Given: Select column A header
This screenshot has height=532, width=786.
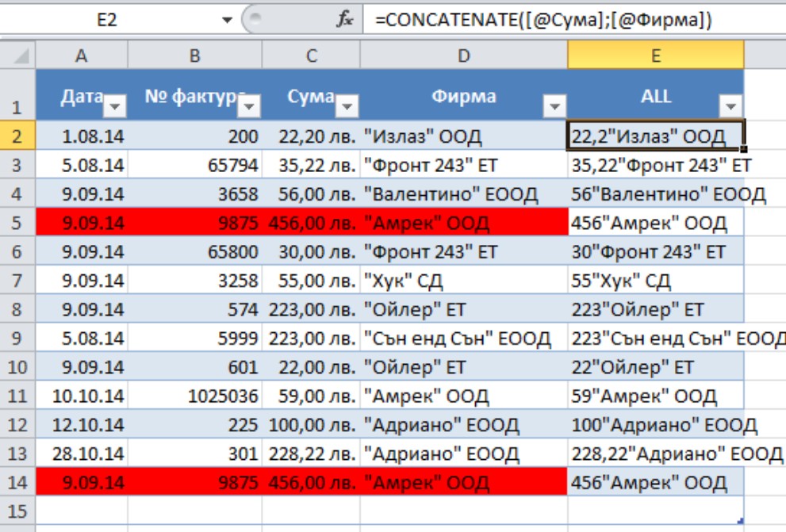Looking at the screenshot, I should tap(82, 55).
